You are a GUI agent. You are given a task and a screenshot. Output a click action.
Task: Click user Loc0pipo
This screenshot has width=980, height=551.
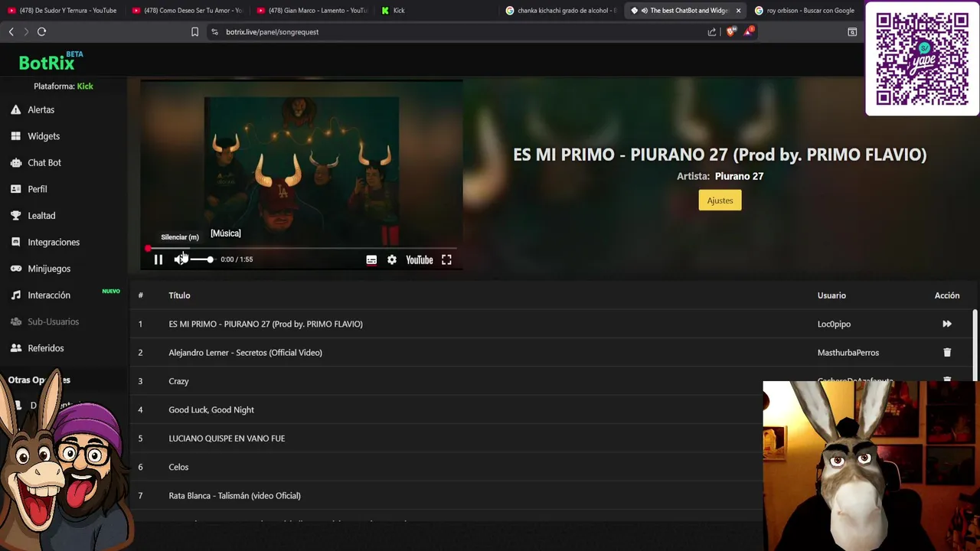834,324
